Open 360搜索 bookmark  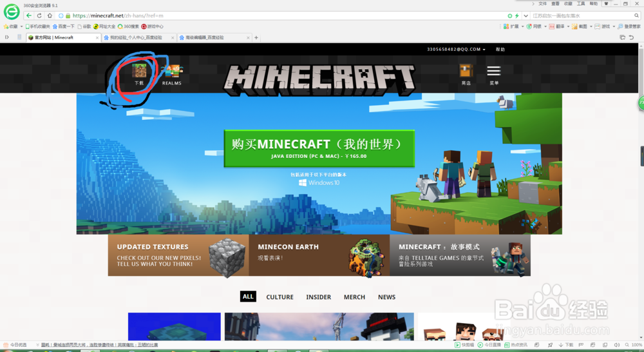[x=128, y=26]
